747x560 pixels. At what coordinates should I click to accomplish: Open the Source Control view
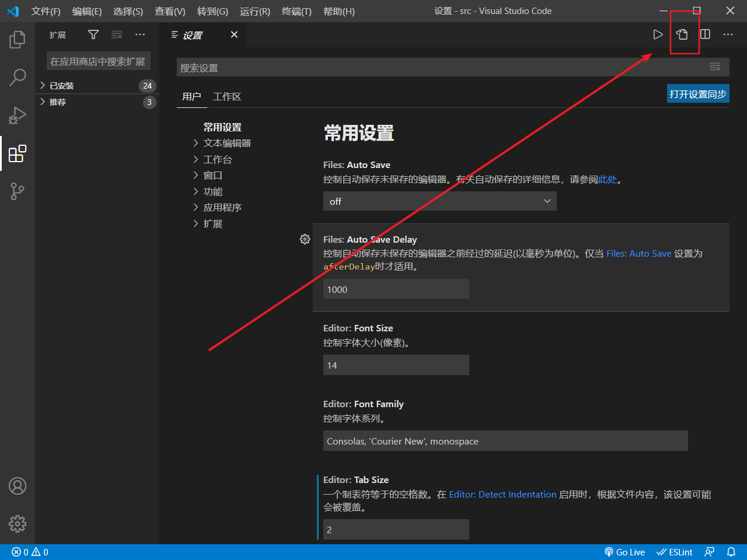(x=18, y=191)
